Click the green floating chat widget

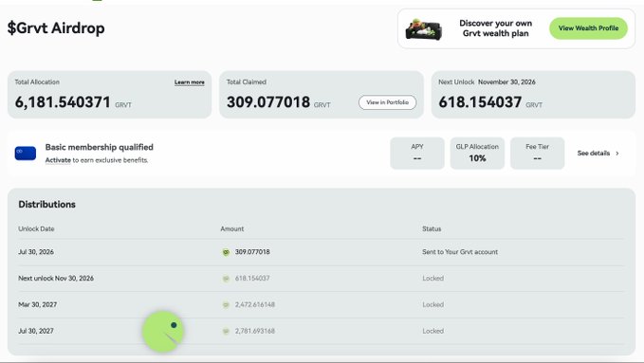162,332
